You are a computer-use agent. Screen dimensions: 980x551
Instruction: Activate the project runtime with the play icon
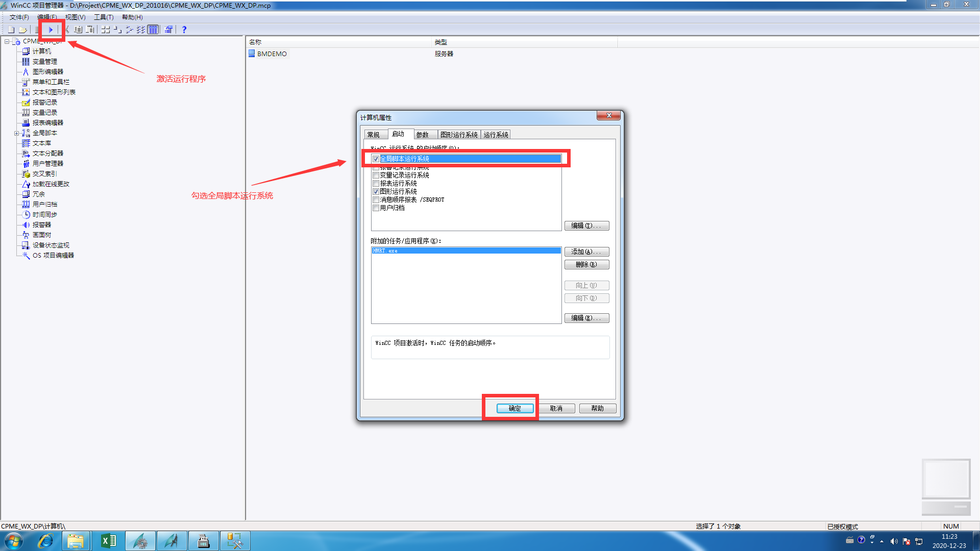pos(50,29)
